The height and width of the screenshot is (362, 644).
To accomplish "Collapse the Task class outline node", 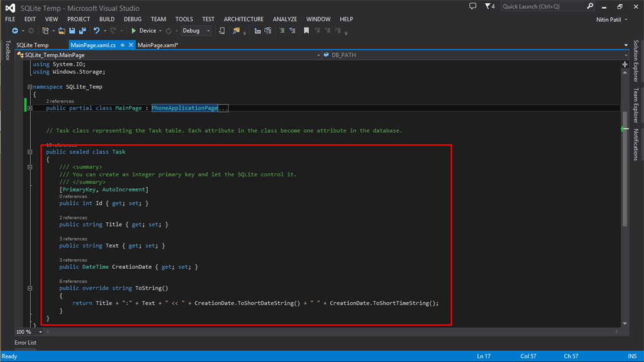I will click(30, 152).
